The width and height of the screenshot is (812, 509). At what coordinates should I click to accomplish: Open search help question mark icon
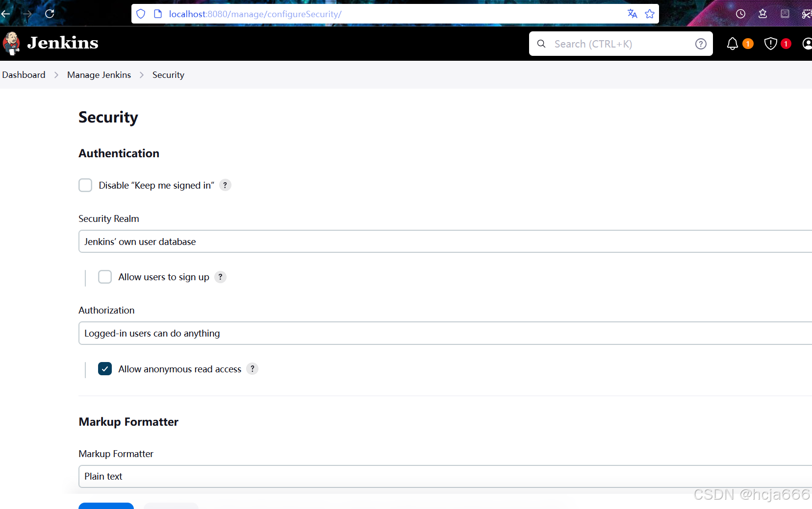[701, 44]
